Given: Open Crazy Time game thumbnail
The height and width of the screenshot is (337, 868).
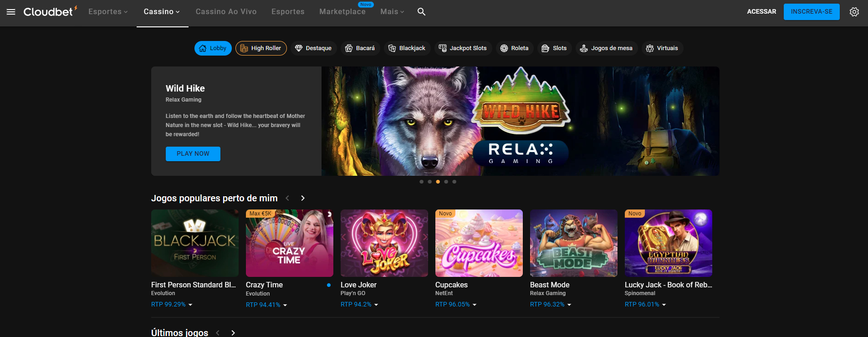Looking at the screenshot, I should click(x=290, y=243).
